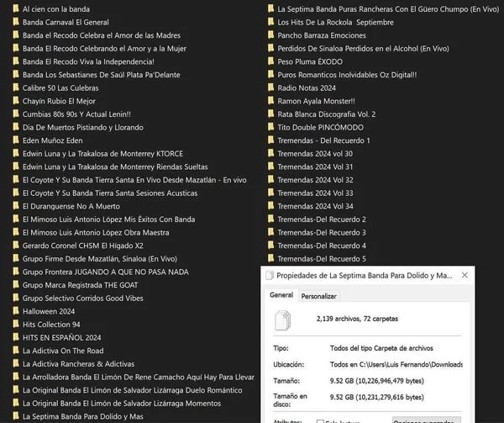Select Banda El Recodo Viva la Independencia!

[88, 61]
